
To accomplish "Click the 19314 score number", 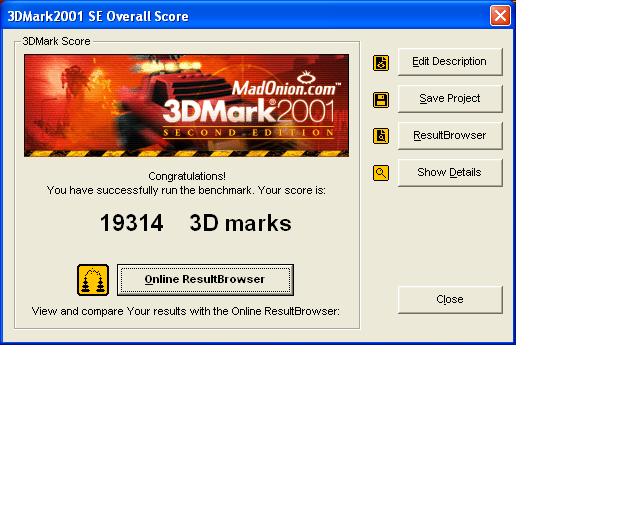I will click(x=131, y=224).
